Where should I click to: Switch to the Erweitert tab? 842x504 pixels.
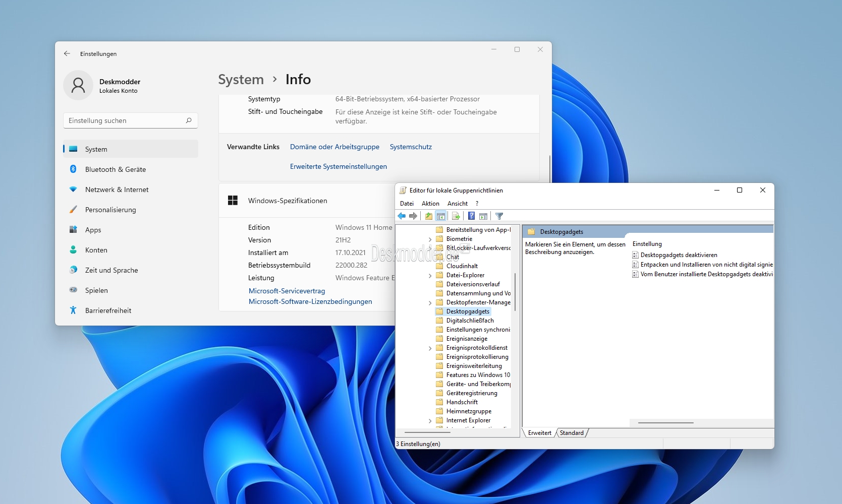click(540, 433)
